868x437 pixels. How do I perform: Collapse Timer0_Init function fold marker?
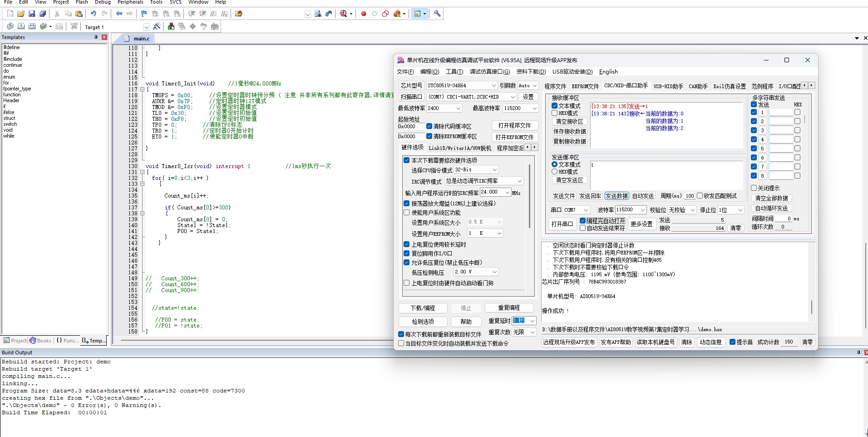click(x=142, y=89)
